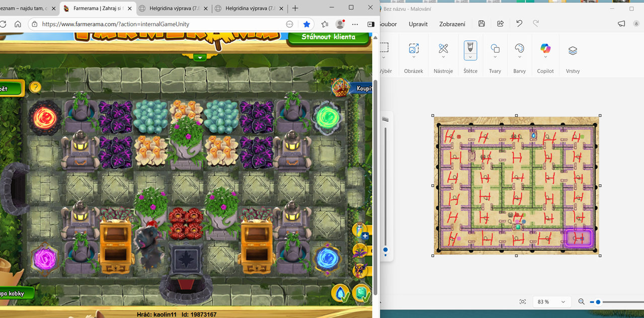Open the Upravit menu in Paint

tap(418, 24)
